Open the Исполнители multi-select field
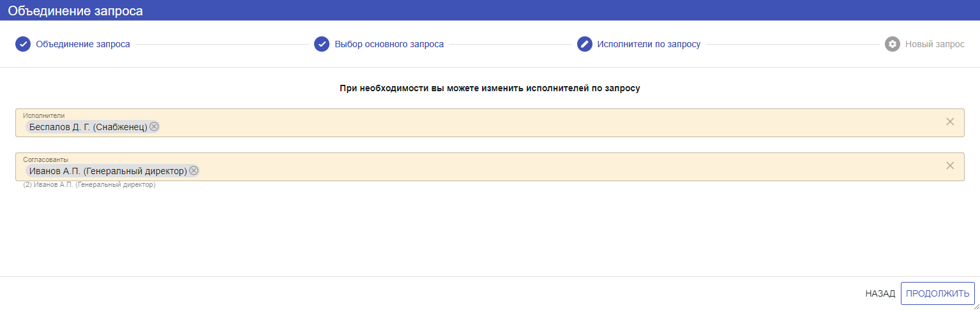This screenshot has width=980, height=310. [x=511, y=126]
